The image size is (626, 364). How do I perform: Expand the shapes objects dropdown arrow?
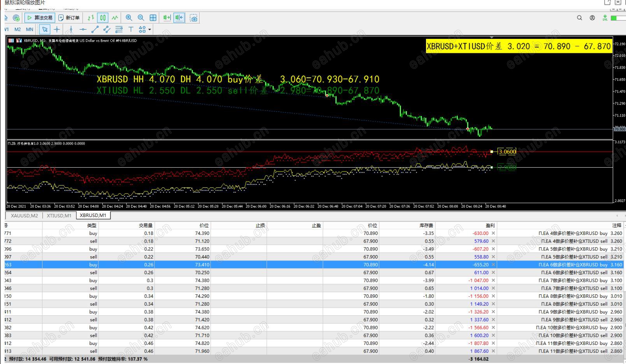pyautogui.click(x=149, y=30)
